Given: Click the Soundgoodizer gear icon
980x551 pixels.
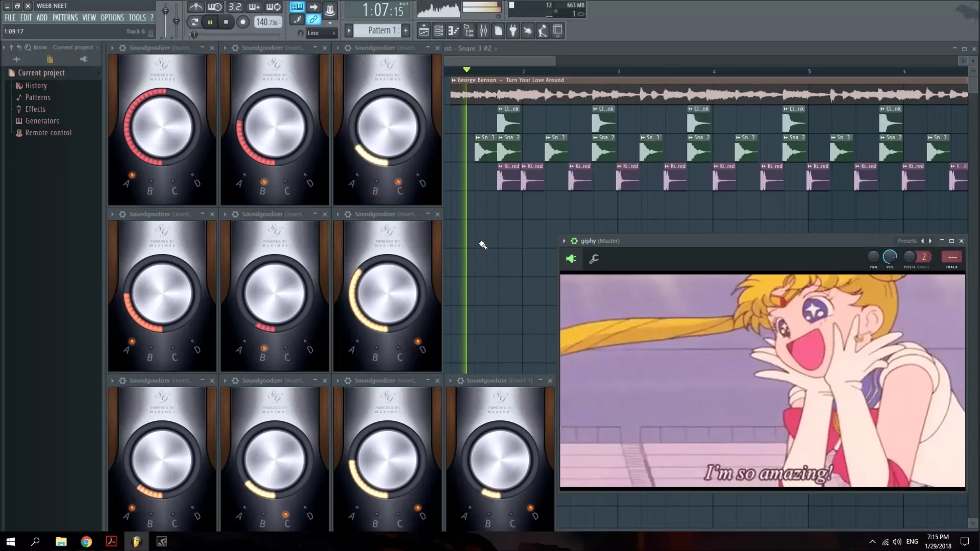Looking at the screenshot, I should [x=122, y=47].
